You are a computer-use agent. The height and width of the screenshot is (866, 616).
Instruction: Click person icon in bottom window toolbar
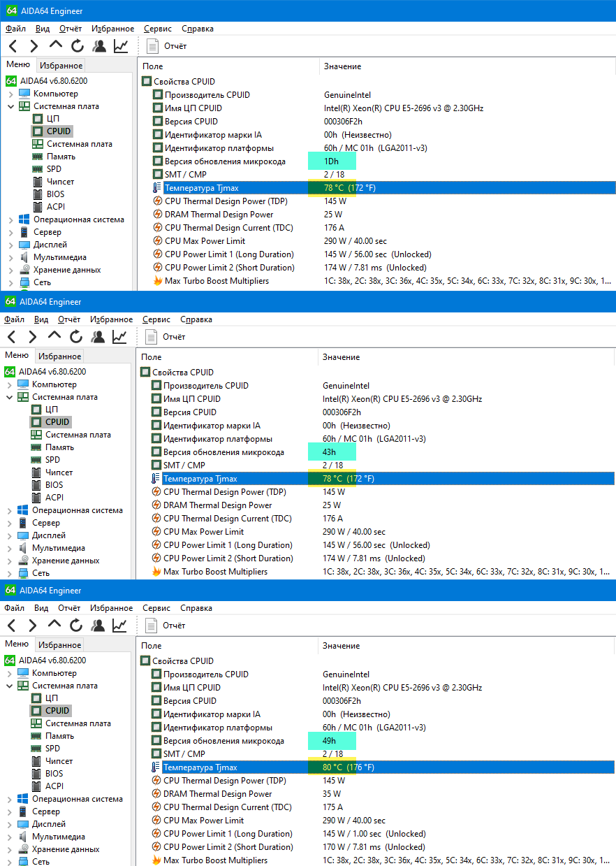(x=98, y=626)
